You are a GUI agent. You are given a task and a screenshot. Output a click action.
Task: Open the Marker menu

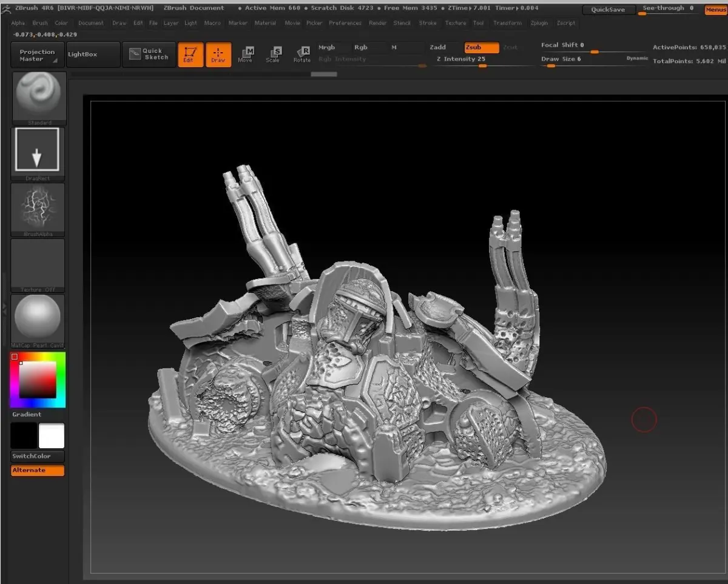238,23
